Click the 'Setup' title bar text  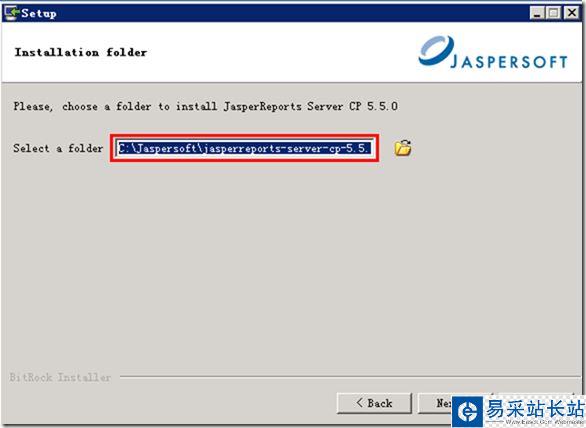click(x=38, y=13)
